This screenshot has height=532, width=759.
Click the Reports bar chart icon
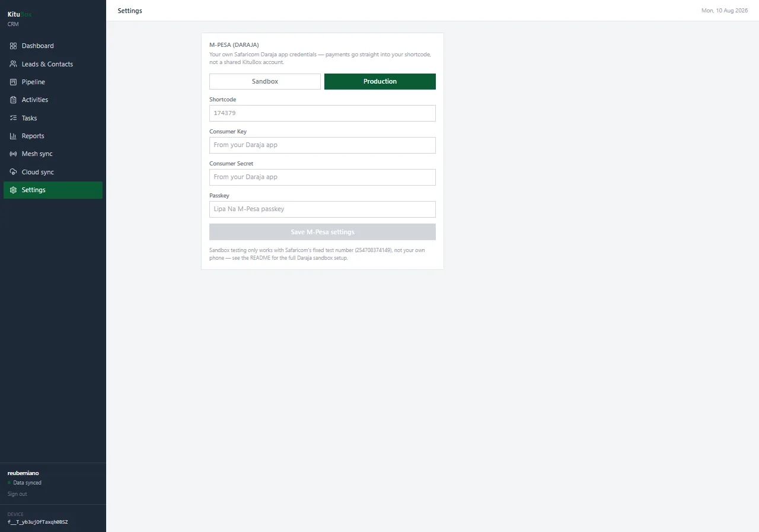point(14,136)
